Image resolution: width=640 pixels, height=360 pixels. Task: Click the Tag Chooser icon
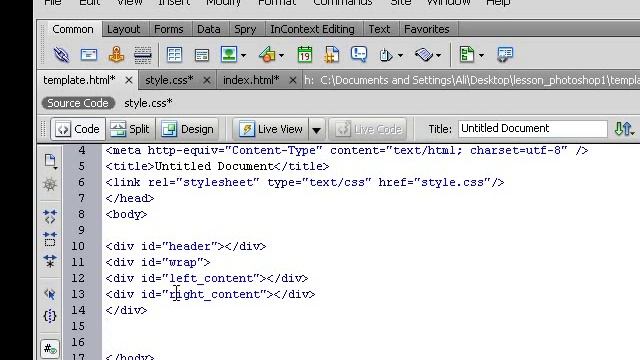505,54
